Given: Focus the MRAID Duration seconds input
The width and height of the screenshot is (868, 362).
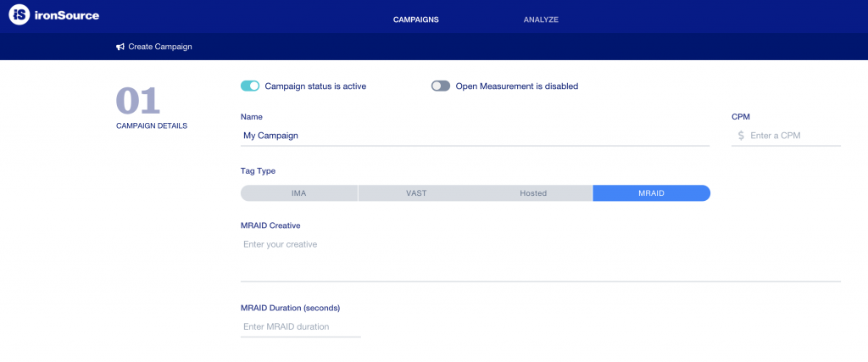Looking at the screenshot, I should click(300, 326).
